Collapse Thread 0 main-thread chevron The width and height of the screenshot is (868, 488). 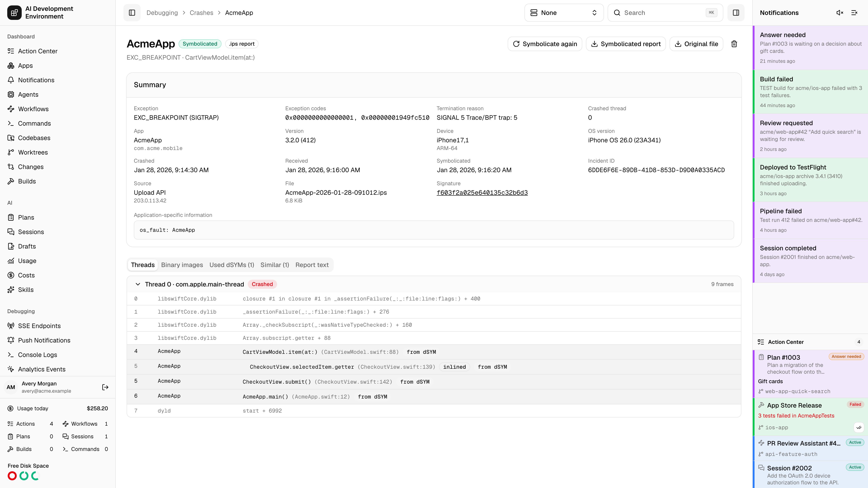pyautogui.click(x=138, y=284)
